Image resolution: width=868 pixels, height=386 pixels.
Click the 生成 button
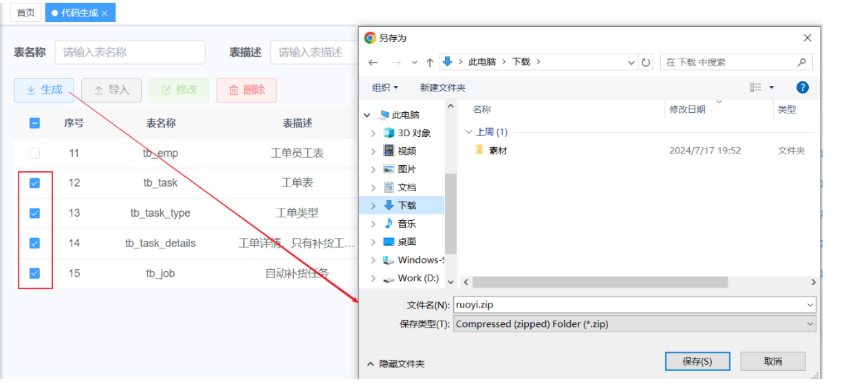(44, 90)
